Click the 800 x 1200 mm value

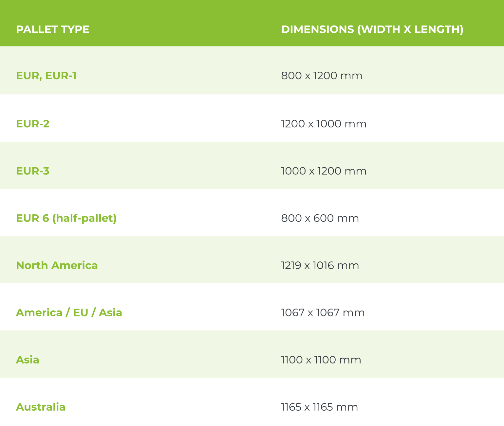[x=322, y=76]
